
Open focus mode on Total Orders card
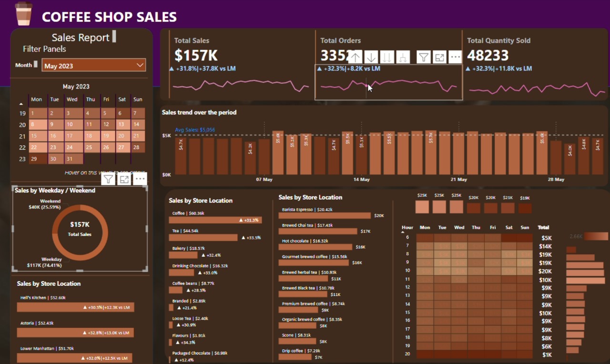tap(439, 57)
